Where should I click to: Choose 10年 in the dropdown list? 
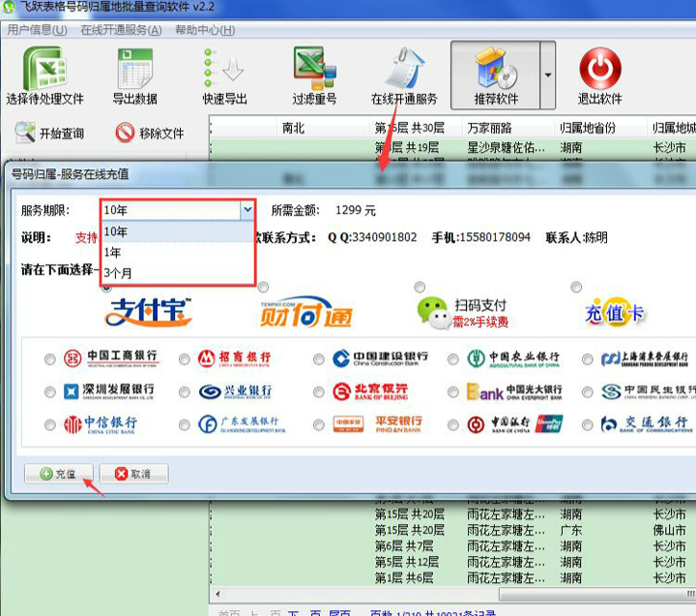178,231
